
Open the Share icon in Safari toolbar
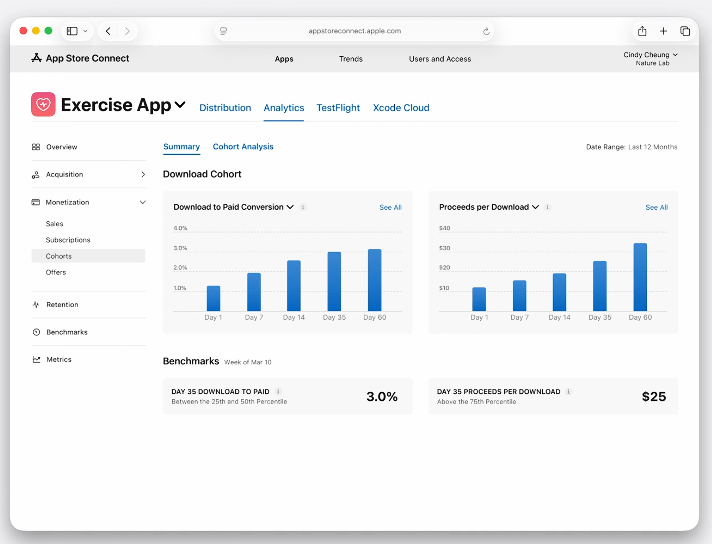(642, 31)
